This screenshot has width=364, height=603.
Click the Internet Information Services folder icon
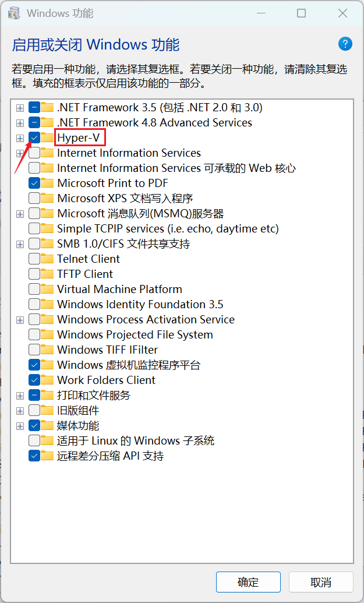tap(47, 153)
